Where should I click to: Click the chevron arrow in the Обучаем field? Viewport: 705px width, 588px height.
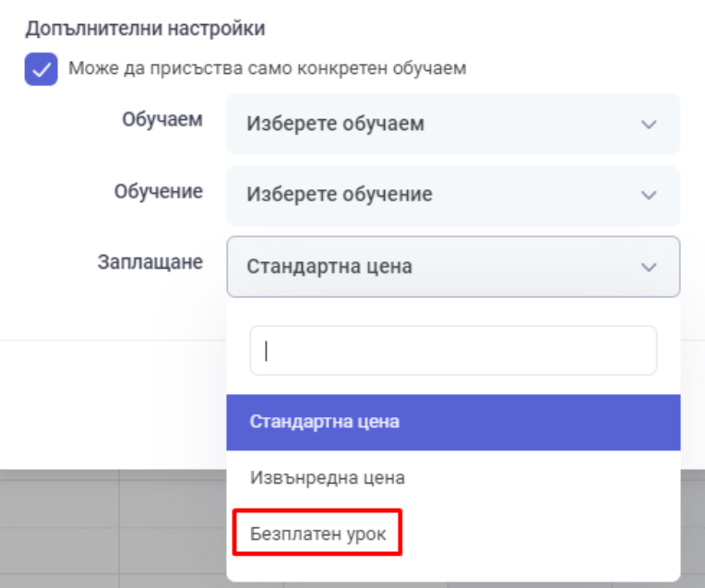(x=649, y=125)
